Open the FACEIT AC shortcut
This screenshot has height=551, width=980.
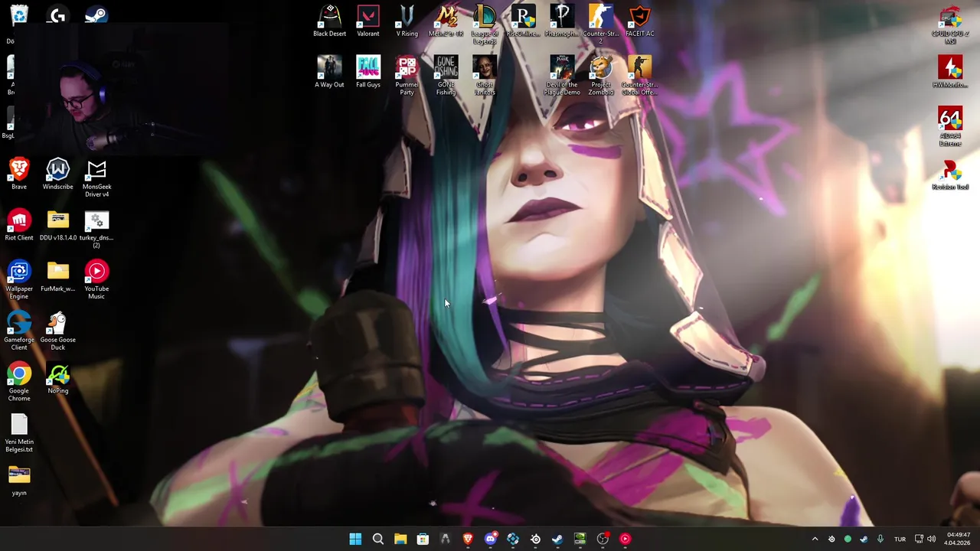639,21
